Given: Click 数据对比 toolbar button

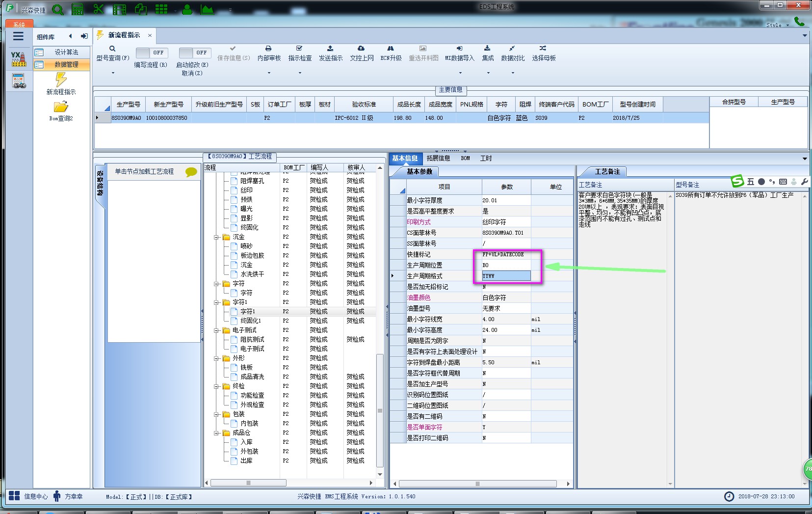Looking at the screenshot, I should coord(513,54).
